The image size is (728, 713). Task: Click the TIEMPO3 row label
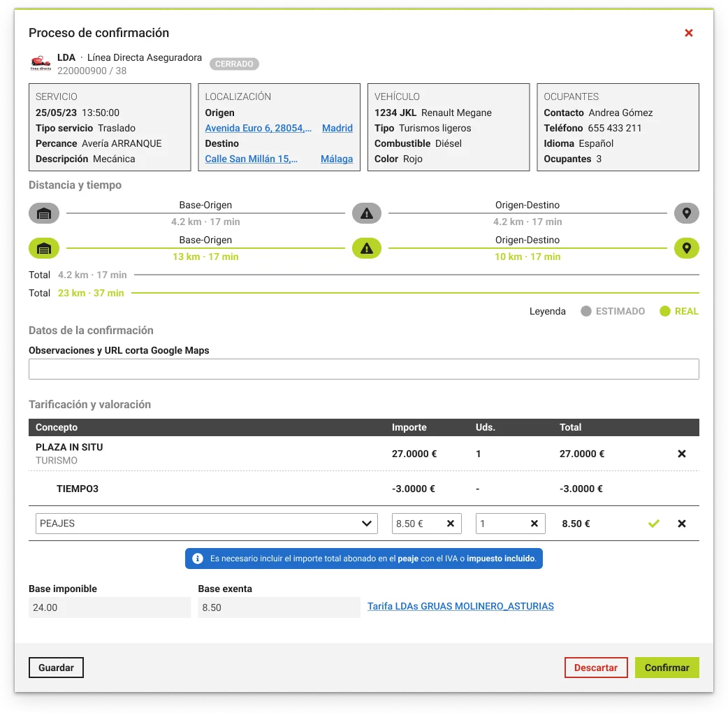(78, 489)
